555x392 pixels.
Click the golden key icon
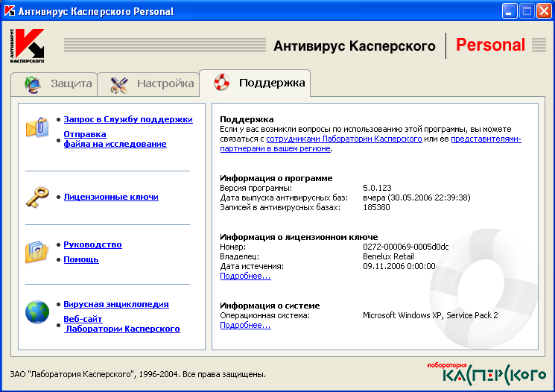37,197
